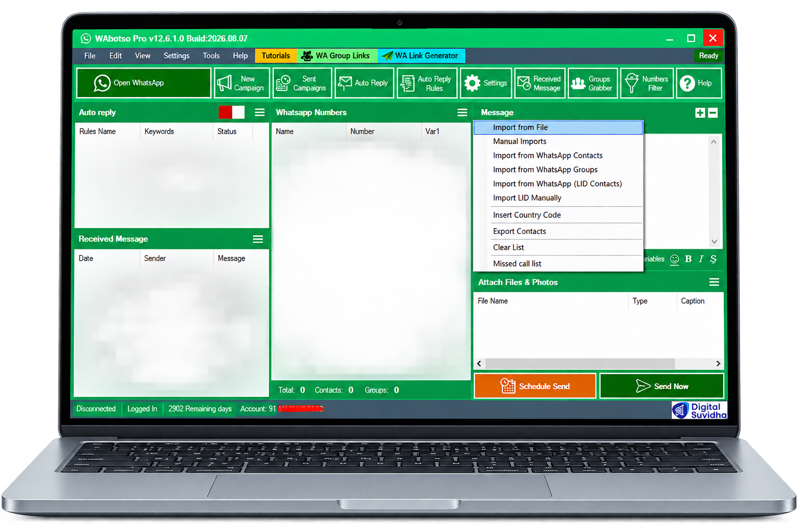
Task: Choose Import from WhatsApp (LID Contacts)
Action: [558, 183]
